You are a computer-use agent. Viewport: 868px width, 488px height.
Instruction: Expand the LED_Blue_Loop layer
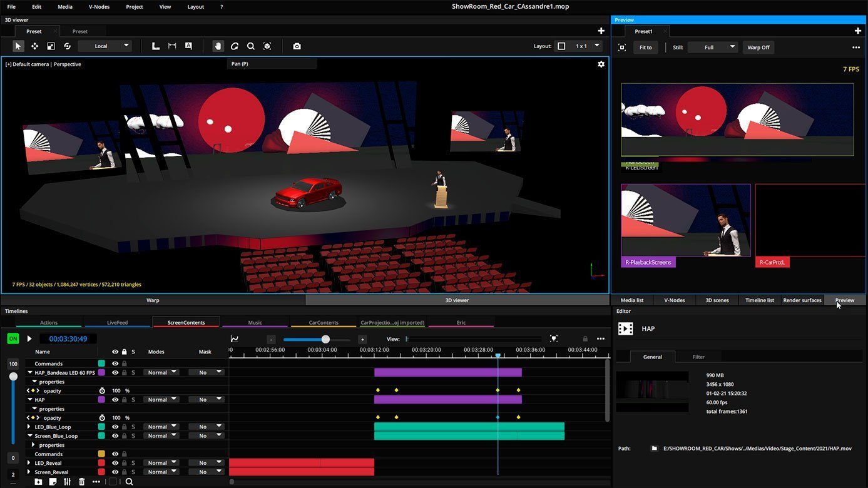[29, 427]
